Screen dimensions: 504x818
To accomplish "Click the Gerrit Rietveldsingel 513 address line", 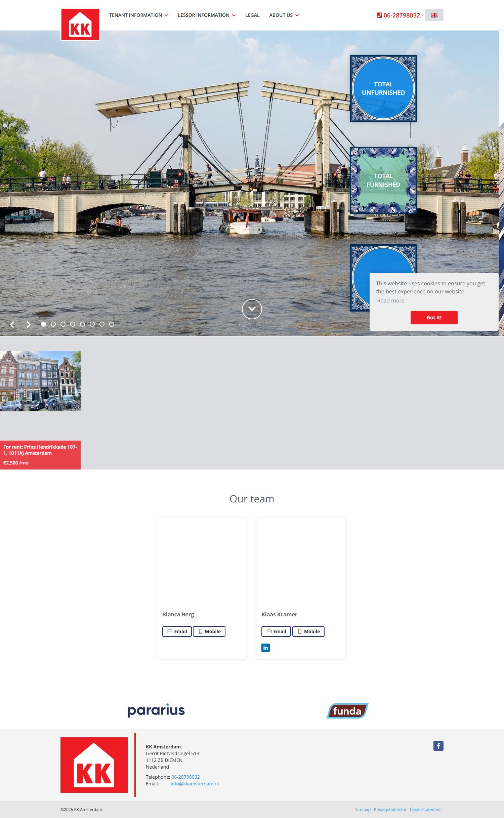I will coord(172,753).
